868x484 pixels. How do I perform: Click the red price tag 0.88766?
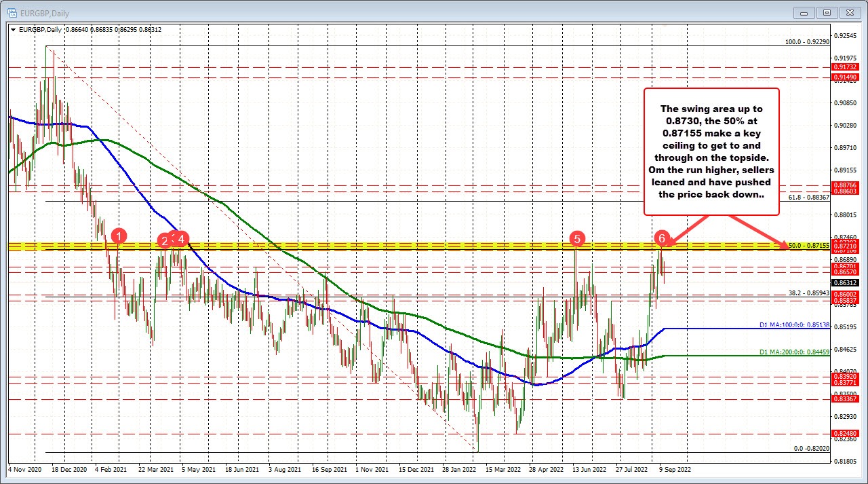coord(846,185)
